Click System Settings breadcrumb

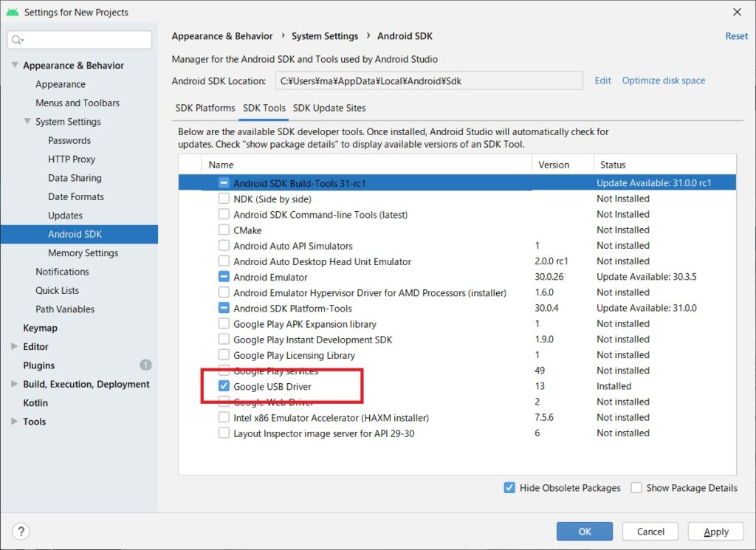325,36
